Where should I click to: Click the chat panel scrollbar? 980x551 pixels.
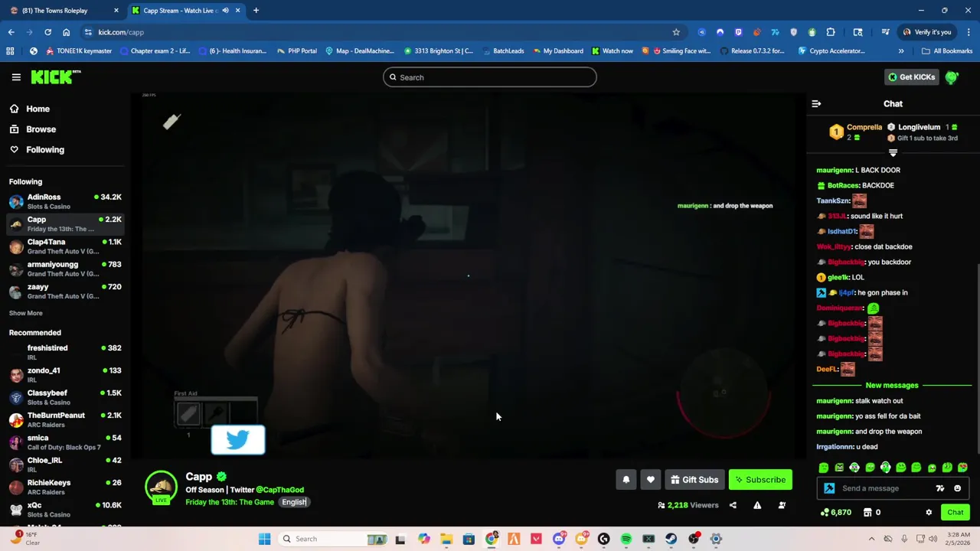(976, 360)
